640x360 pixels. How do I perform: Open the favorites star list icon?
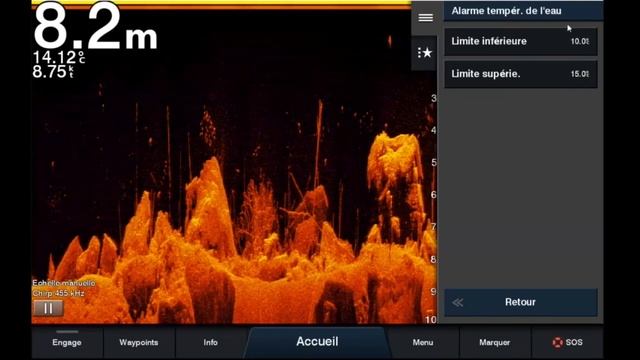[424, 53]
